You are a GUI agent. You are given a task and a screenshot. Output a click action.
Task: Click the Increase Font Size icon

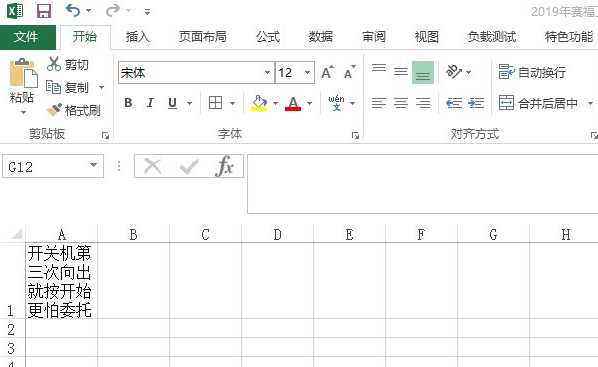point(327,72)
